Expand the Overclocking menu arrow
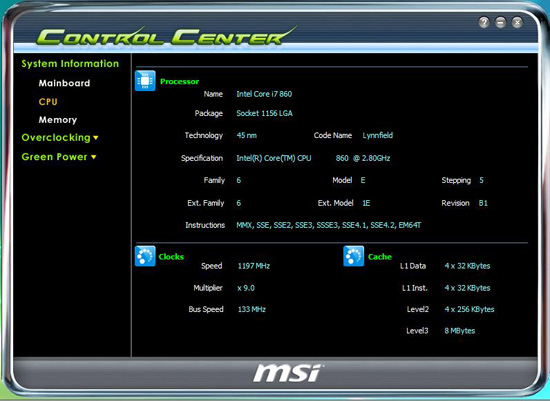This screenshot has width=550, height=401. pos(96,138)
